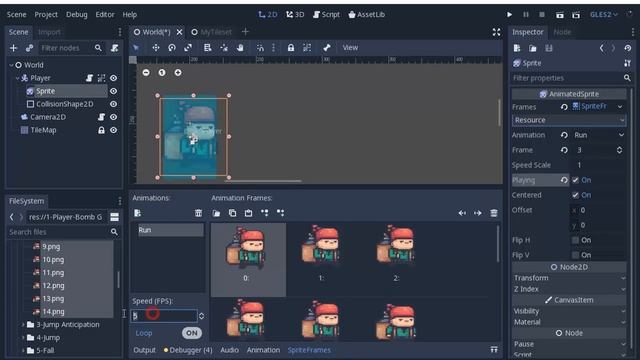Move the selected frame left

(462, 213)
